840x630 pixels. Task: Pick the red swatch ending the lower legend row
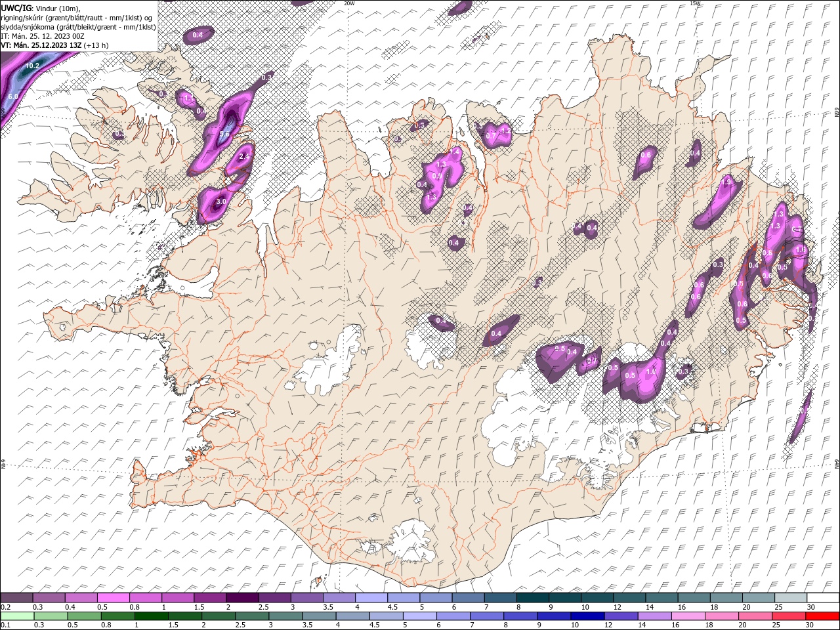(822, 616)
